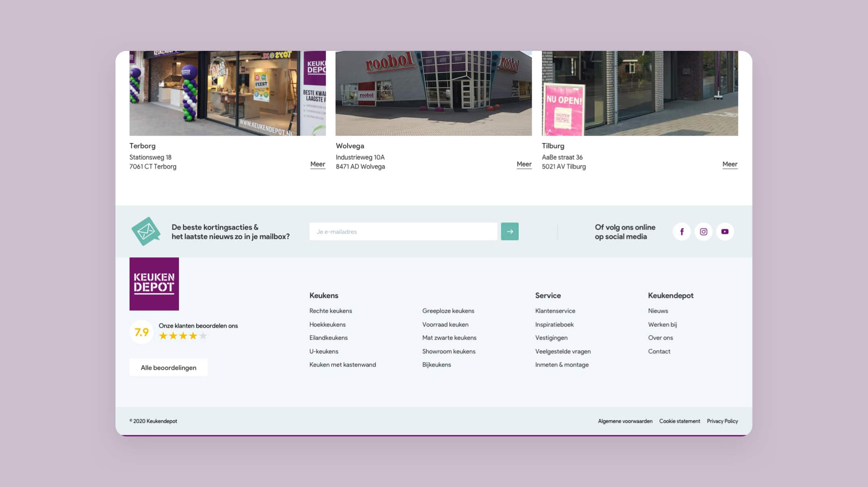Go to Greeploze keukens page
This screenshot has width=868, height=487.
tap(448, 311)
